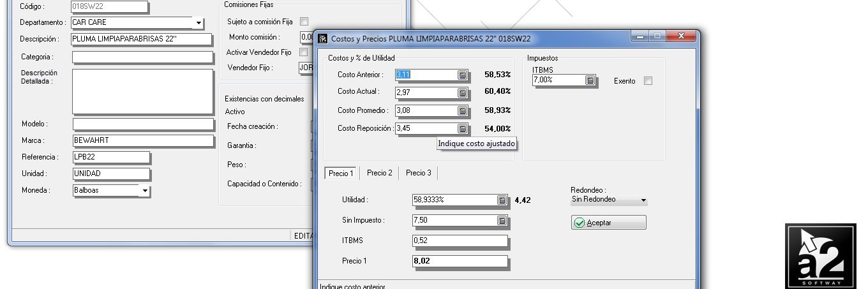Open calculator for ITBMS percentage field
Image resolution: width=868 pixels, height=289 pixels.
click(x=590, y=80)
